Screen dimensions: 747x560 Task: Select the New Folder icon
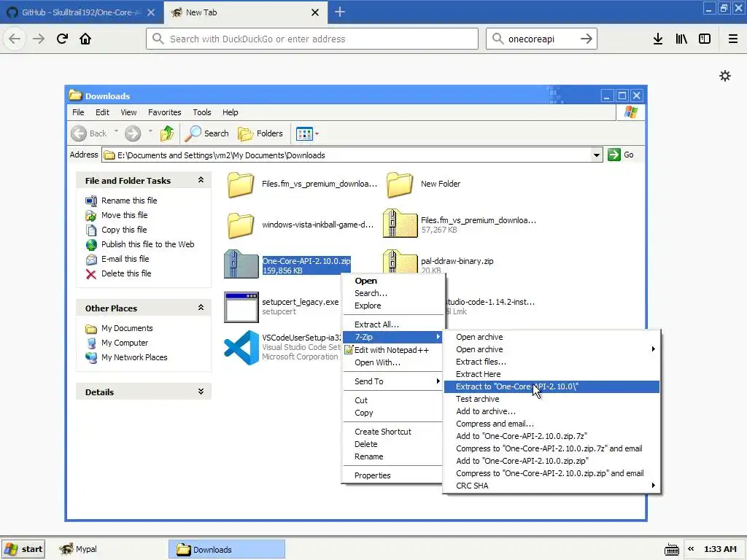click(x=399, y=184)
